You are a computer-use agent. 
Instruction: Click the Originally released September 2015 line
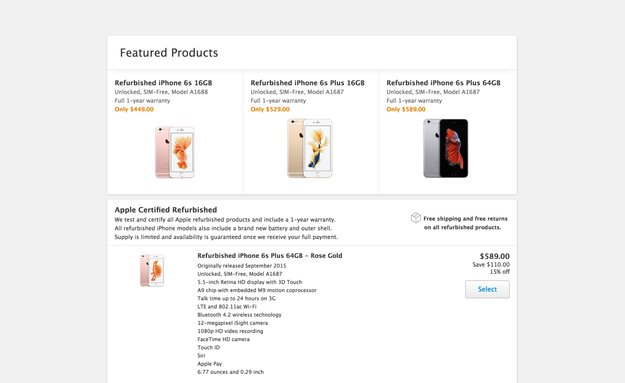point(242,266)
